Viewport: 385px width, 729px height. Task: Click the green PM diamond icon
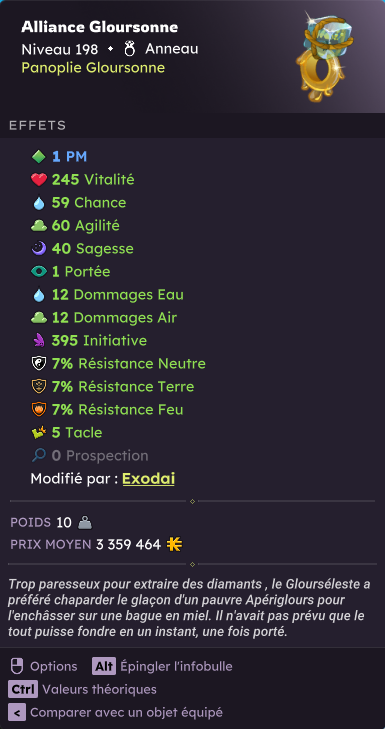point(39,157)
